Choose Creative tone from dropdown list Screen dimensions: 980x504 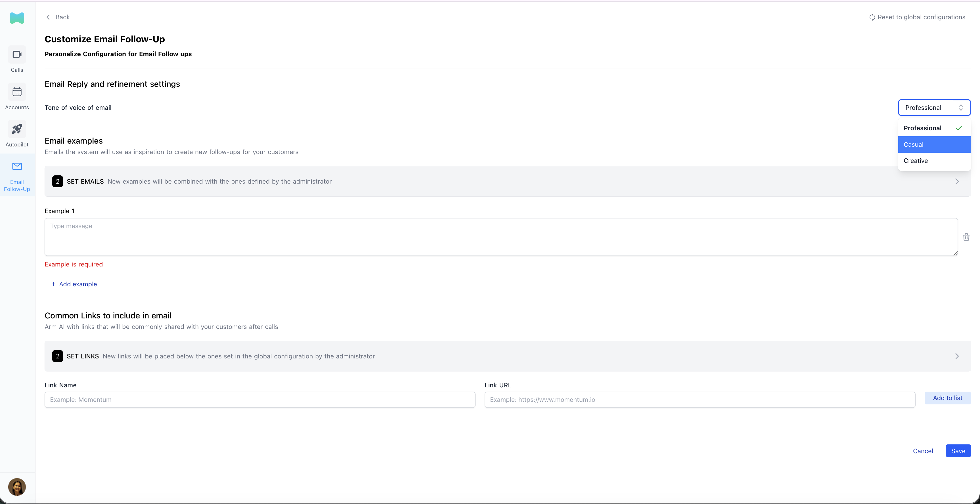(x=934, y=161)
